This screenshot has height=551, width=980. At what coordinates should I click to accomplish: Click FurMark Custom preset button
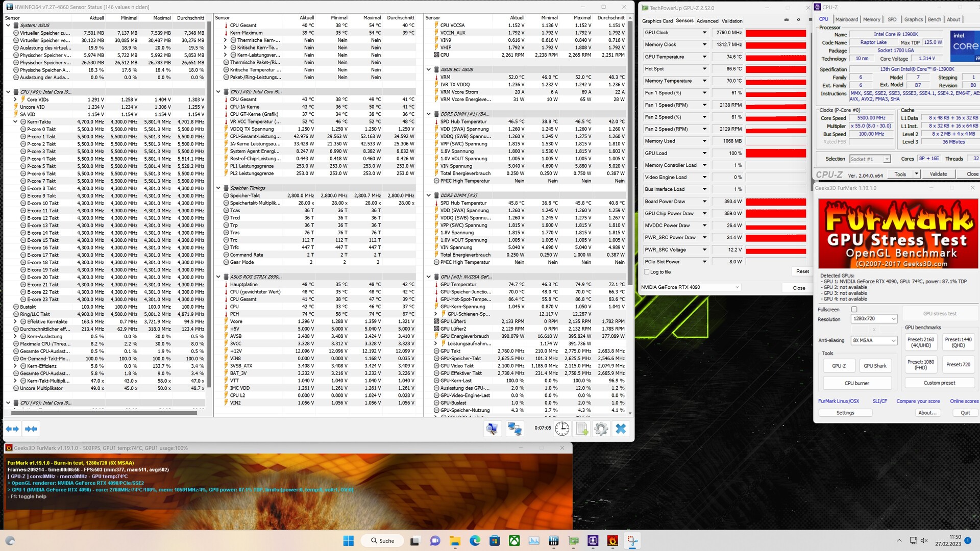(x=939, y=383)
